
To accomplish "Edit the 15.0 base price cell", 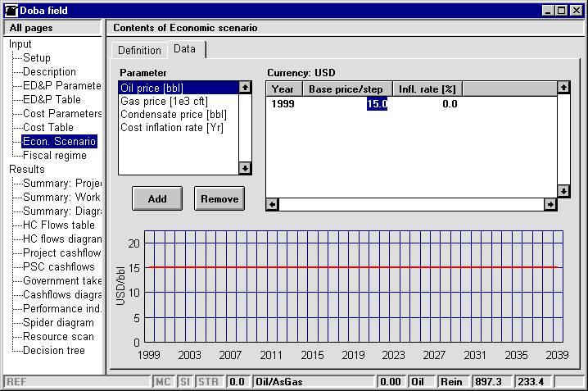I will pyautogui.click(x=377, y=104).
